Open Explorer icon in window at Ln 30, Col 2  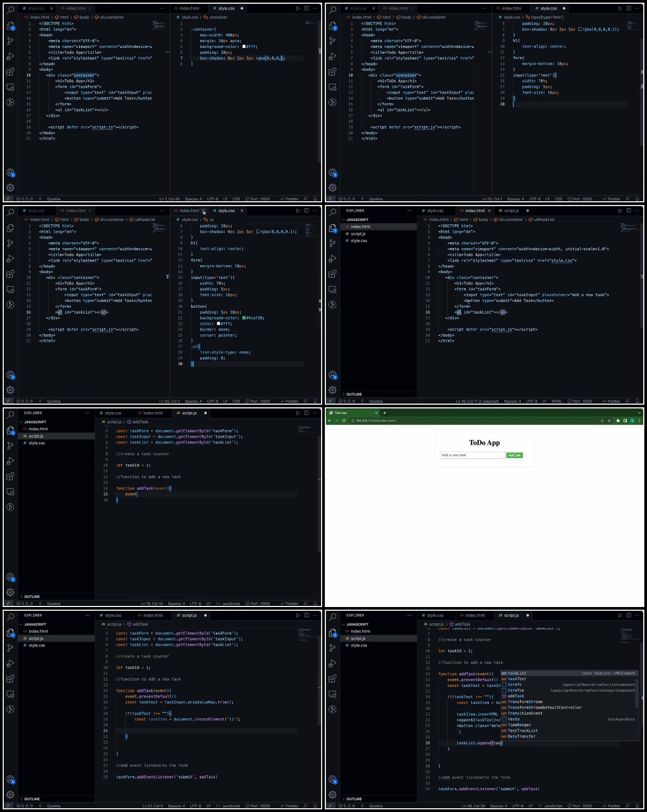[10, 227]
